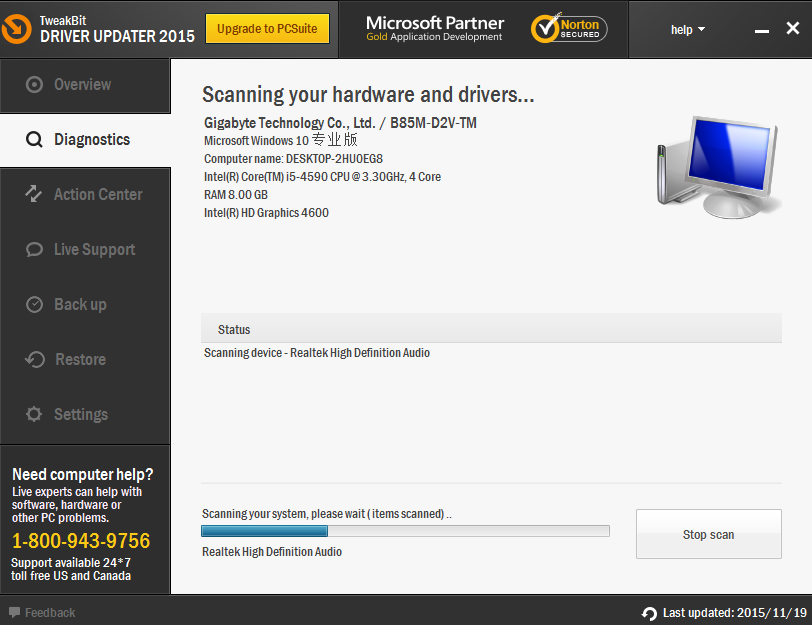Click 'Scanning your system, please wait' text
The width and height of the screenshot is (812, 625).
click(327, 514)
